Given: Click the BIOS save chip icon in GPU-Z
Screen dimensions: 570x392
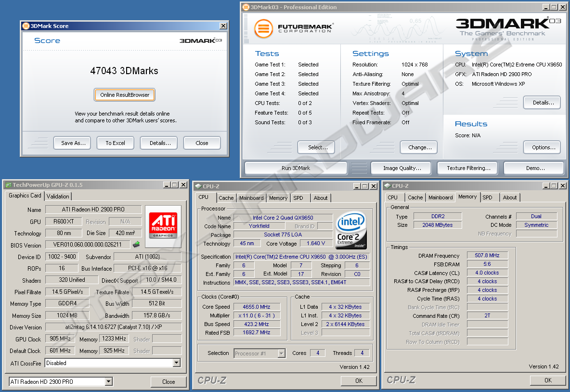Looking at the screenshot, I should tap(136, 244).
